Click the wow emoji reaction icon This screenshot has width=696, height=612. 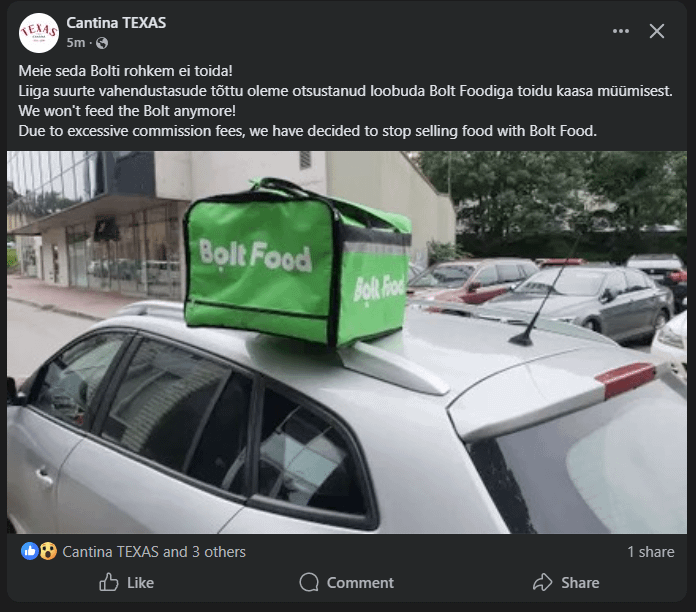[47, 551]
